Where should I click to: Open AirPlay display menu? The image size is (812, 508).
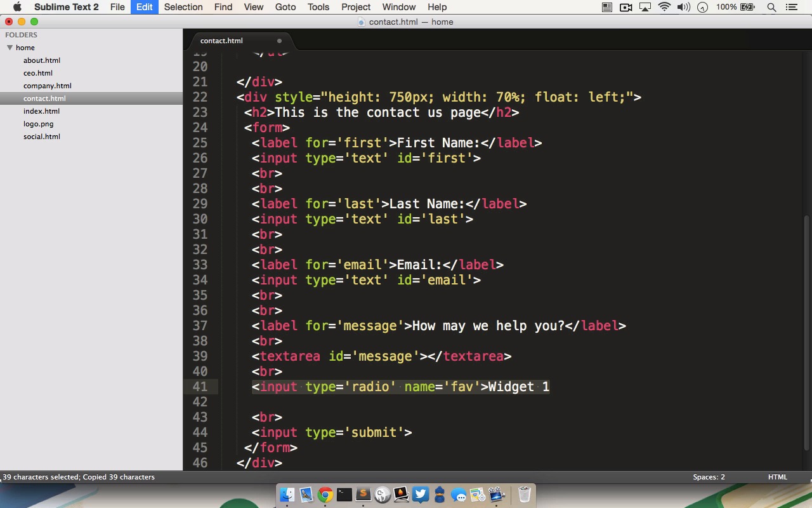tap(645, 7)
